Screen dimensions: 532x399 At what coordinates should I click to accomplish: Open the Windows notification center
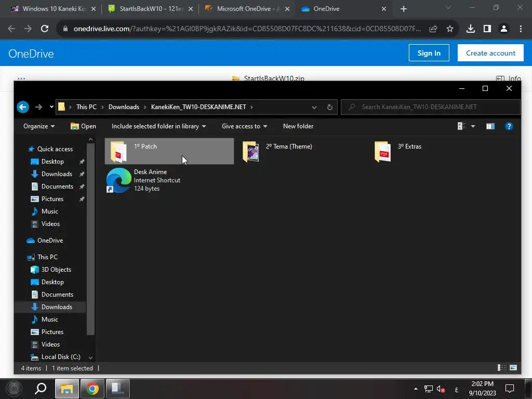[509, 388]
